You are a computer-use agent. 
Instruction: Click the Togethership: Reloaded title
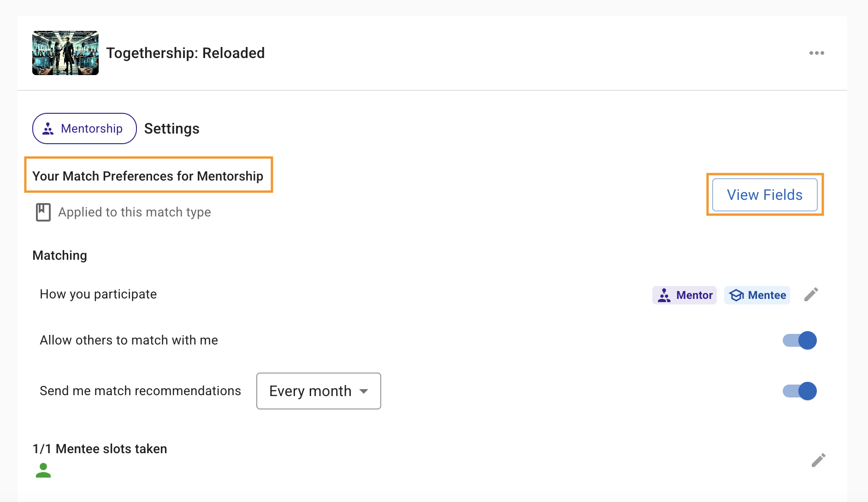tap(185, 53)
